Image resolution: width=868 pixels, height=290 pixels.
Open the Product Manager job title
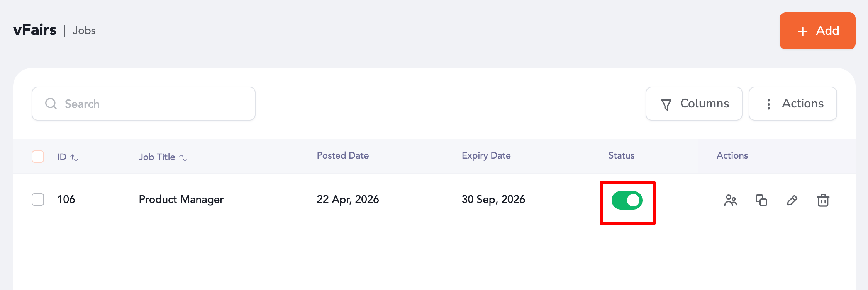(181, 200)
